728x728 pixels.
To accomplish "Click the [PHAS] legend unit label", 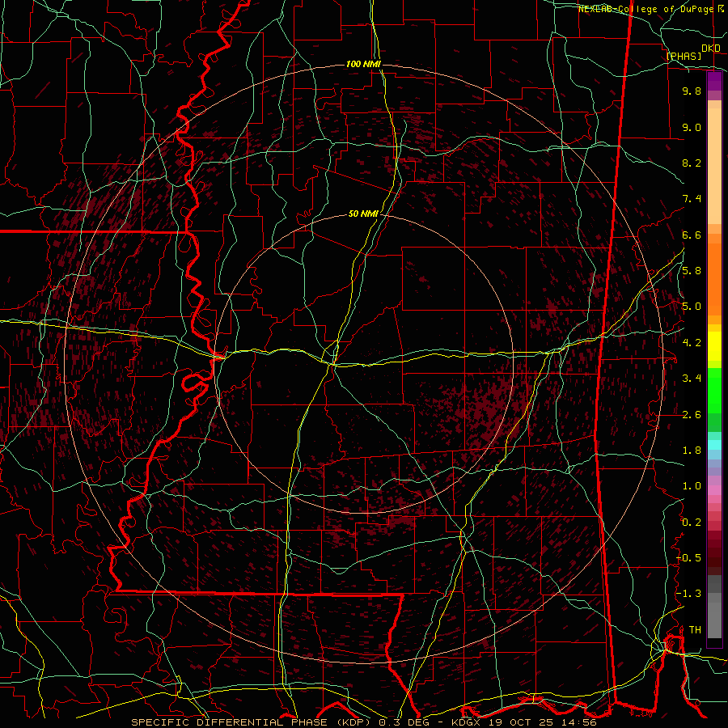I will coord(684,57).
